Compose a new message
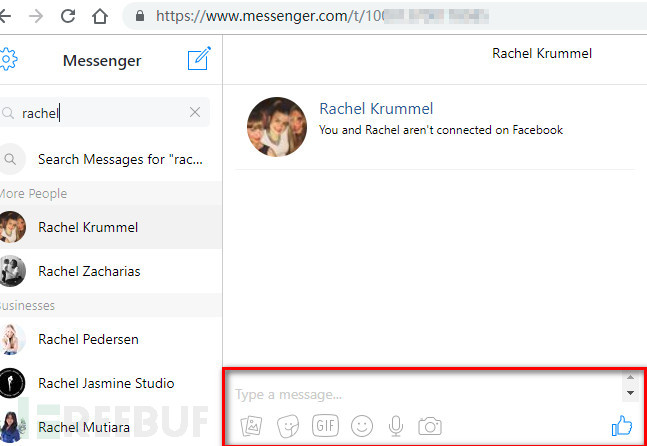The width and height of the screenshot is (647, 446). [199, 58]
